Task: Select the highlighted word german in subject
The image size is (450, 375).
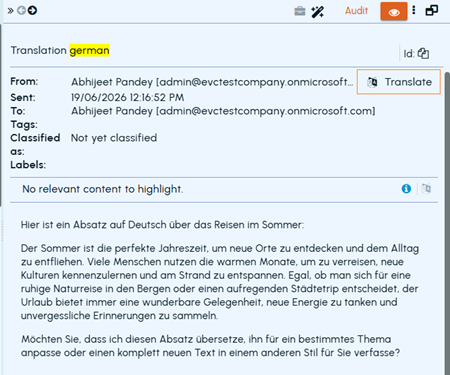Action: (x=89, y=50)
